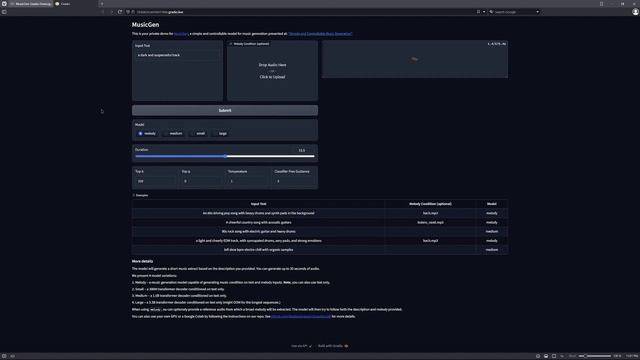This screenshot has height=360, width=640.
Task: Click the second icon in the status bar left
Action: 13,356
